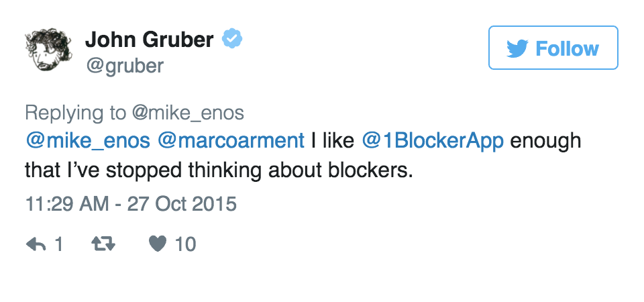Visit the @1BlockerApp mention

pos(432,142)
